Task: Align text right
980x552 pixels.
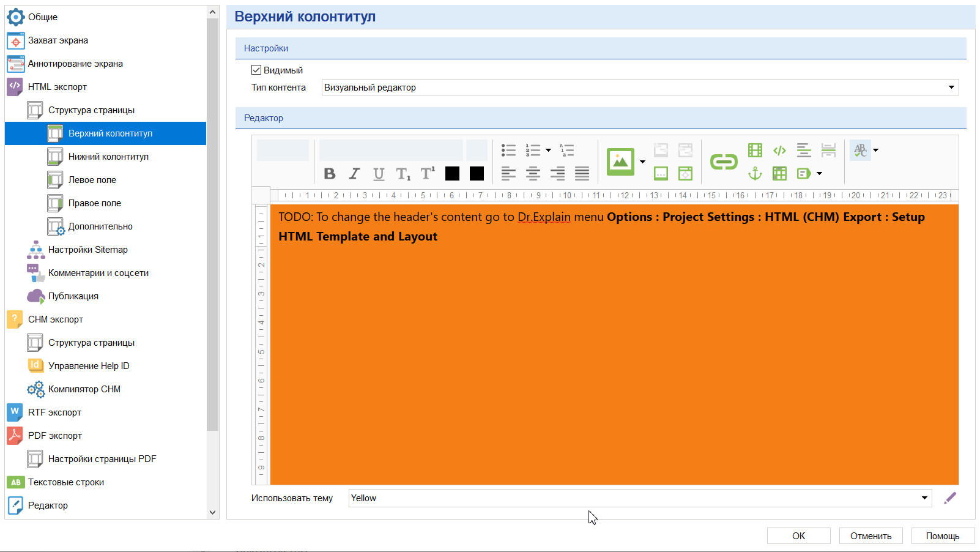Action: tap(557, 174)
